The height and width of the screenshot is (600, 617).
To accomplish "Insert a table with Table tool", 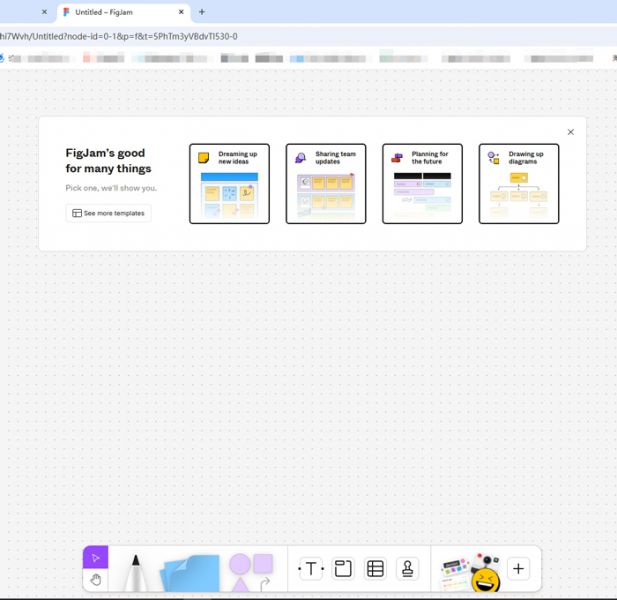I will [x=375, y=569].
